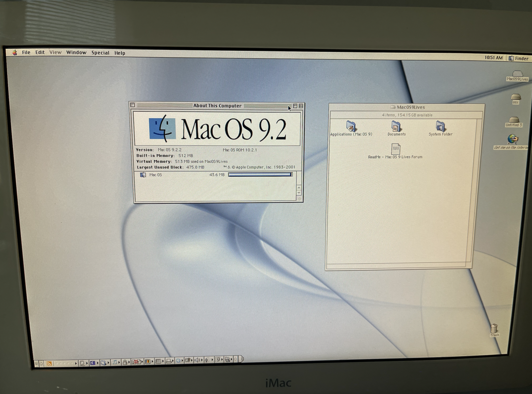Close the About This Computer window
The image size is (532, 394).
click(x=133, y=105)
